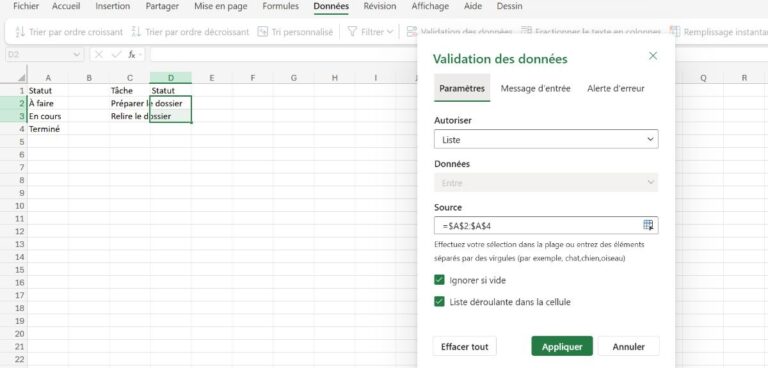Open the Partager tab
Image resolution: width=768 pixels, height=368 pixels.
pos(162,6)
